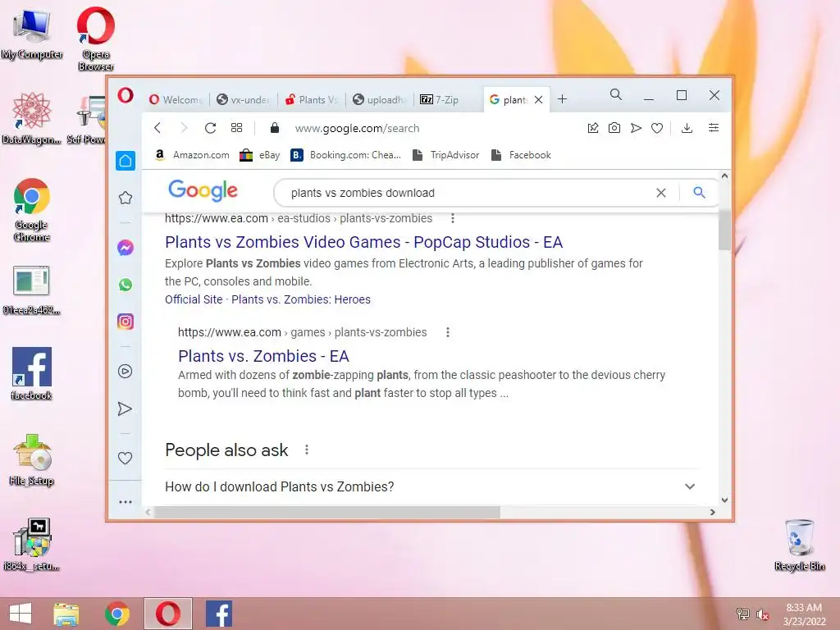Open File Explorer from taskbar

[66, 614]
